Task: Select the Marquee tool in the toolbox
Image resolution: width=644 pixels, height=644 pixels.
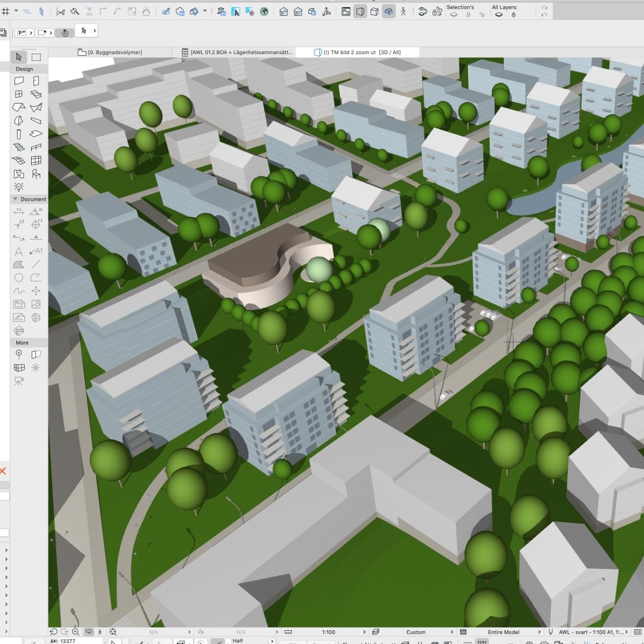Action: tap(36, 57)
